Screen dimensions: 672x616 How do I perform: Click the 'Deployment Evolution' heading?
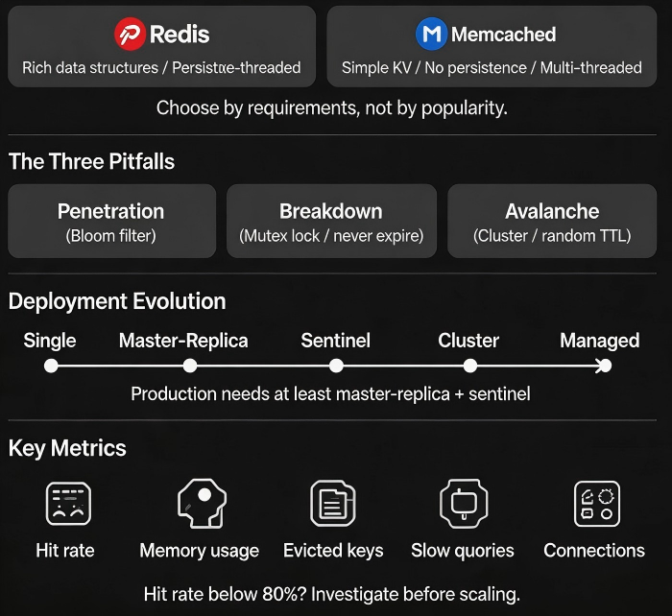click(117, 301)
